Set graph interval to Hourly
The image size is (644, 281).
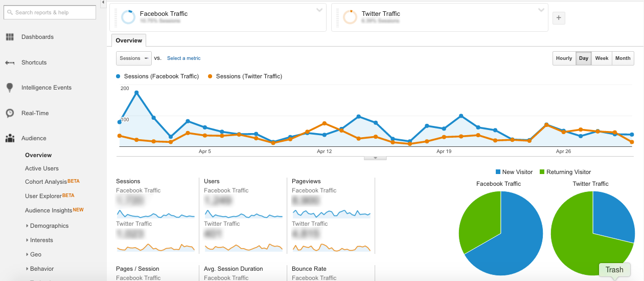click(x=564, y=58)
